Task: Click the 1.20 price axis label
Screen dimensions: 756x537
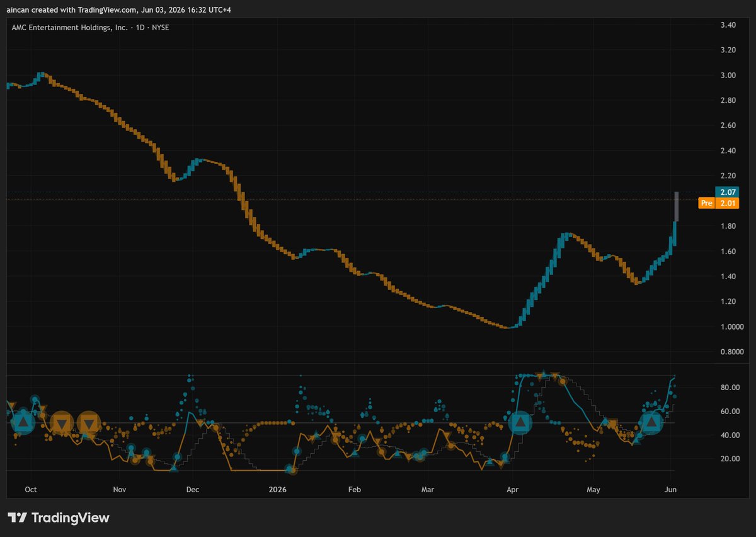Action: 729,302
